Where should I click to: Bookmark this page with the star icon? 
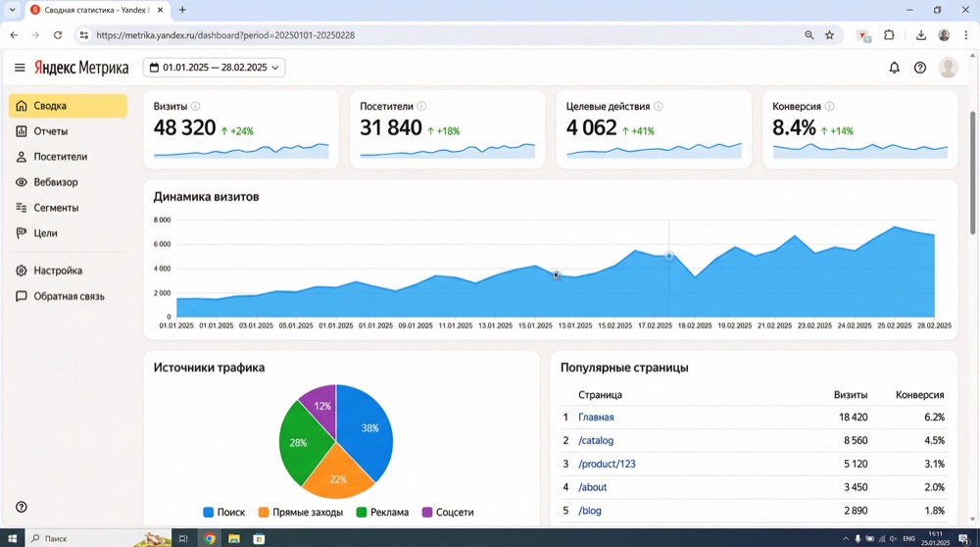(829, 34)
